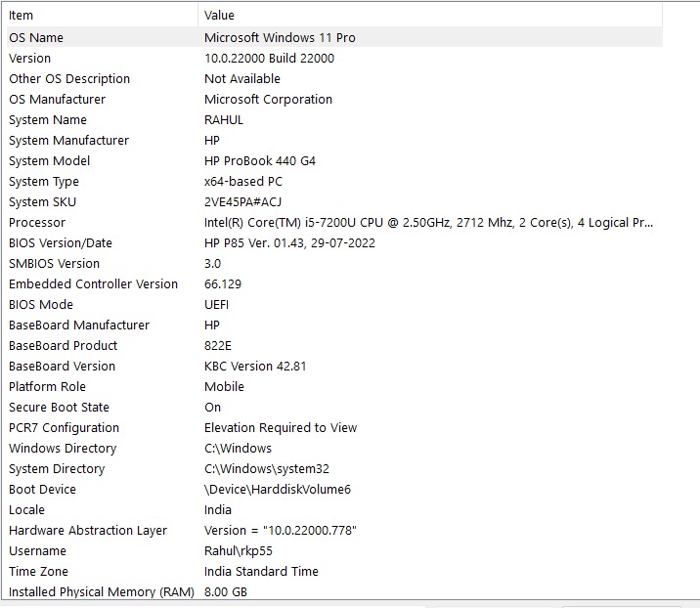This screenshot has width=700, height=608.
Task: Click the KBC Version 42.81 value
Action: [x=255, y=366]
